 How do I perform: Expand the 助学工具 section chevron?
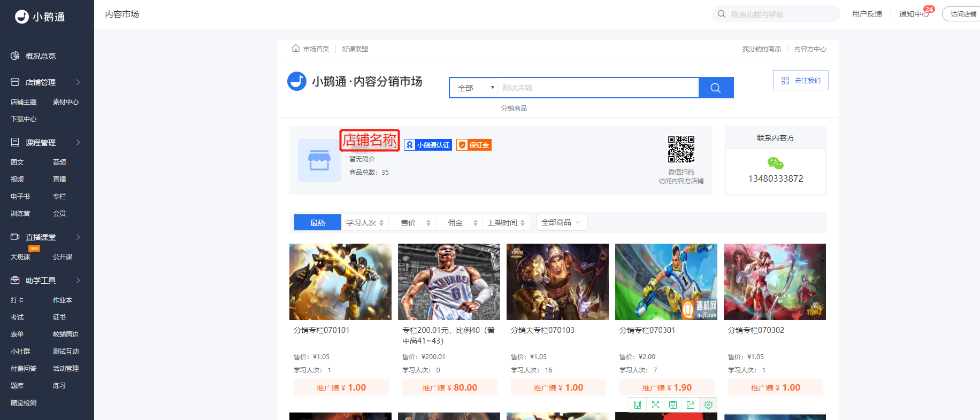pyautogui.click(x=78, y=281)
